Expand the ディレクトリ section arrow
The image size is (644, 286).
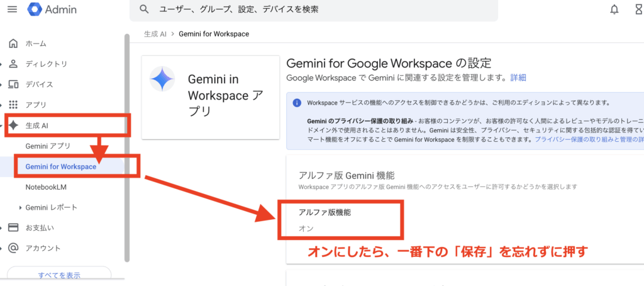(2, 64)
